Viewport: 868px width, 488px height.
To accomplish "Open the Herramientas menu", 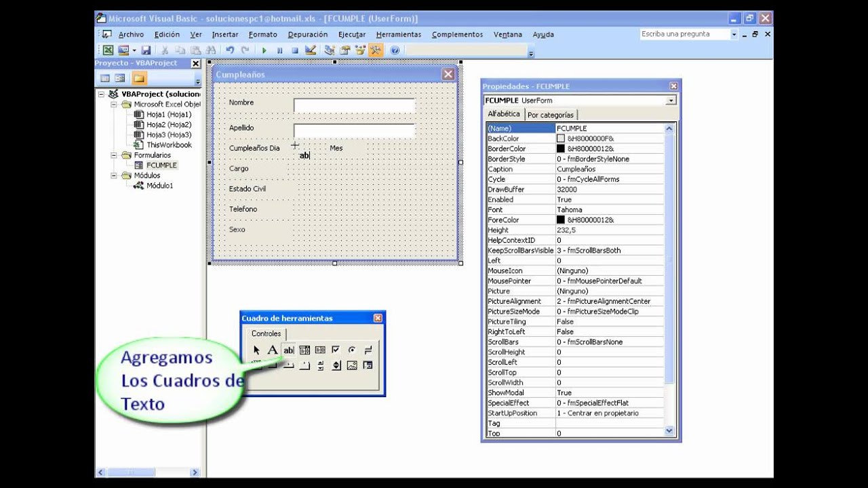I will coord(399,35).
